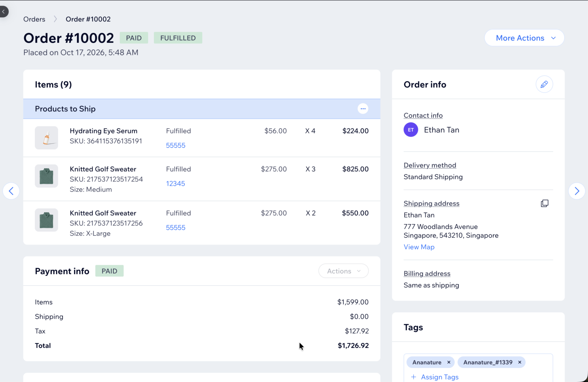Click the Billing address heading link
This screenshot has height=382, width=588.
427,274
